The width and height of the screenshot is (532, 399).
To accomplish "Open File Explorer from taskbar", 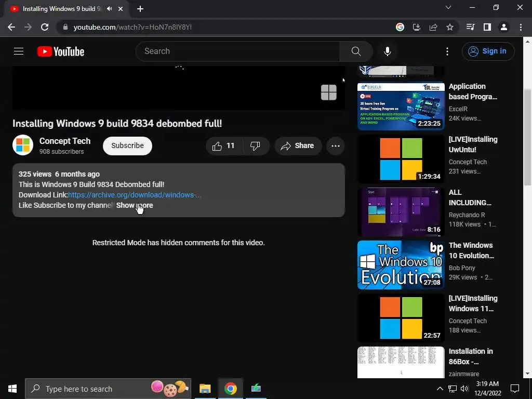I will point(205,389).
